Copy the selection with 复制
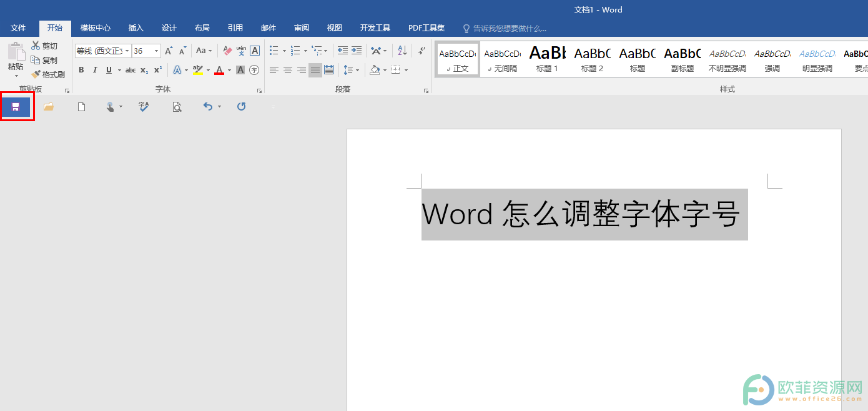 [44, 60]
